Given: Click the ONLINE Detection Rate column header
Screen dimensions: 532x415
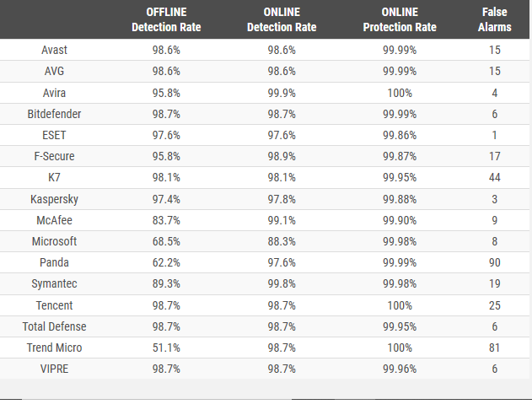Looking at the screenshot, I should point(282,19).
